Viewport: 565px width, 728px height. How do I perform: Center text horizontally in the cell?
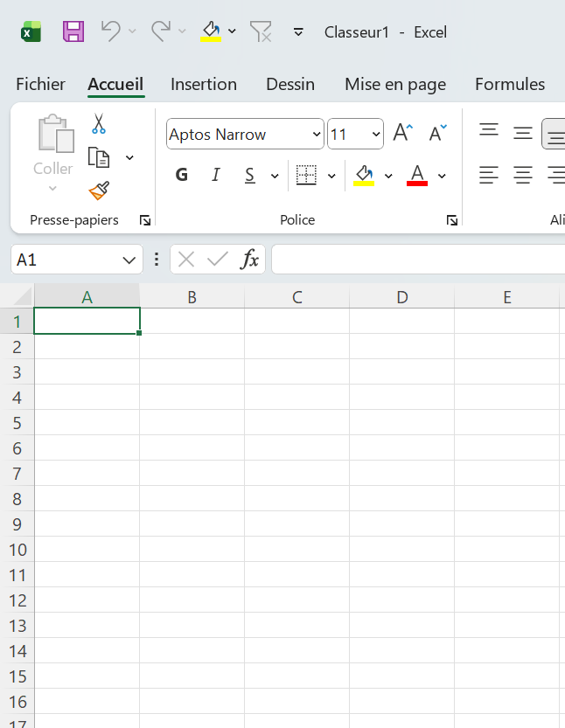point(523,175)
